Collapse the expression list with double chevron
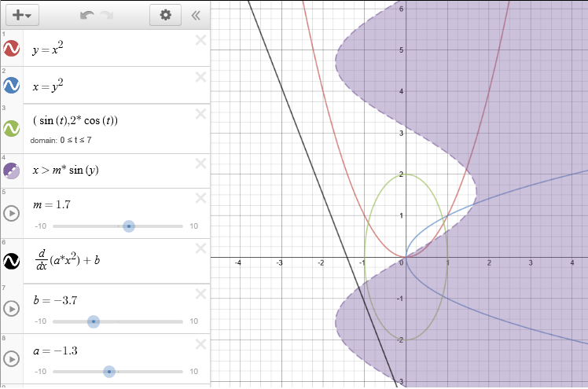 pyautogui.click(x=195, y=15)
